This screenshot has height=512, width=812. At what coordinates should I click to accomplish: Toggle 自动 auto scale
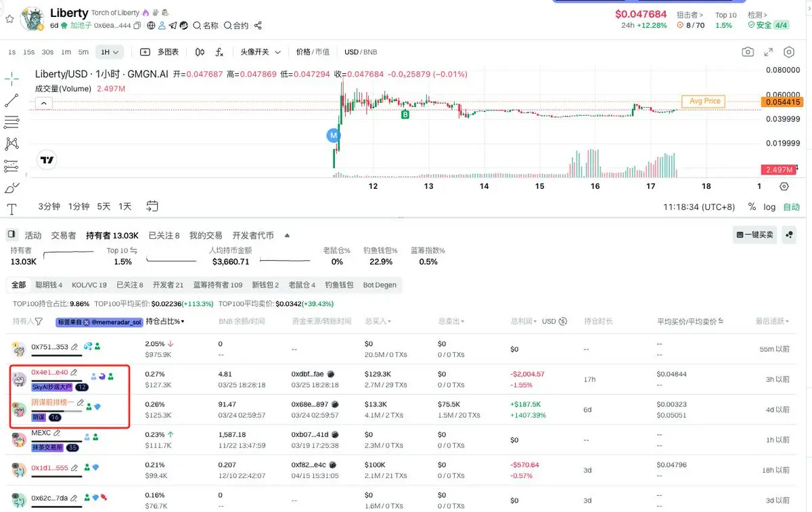[791, 207]
